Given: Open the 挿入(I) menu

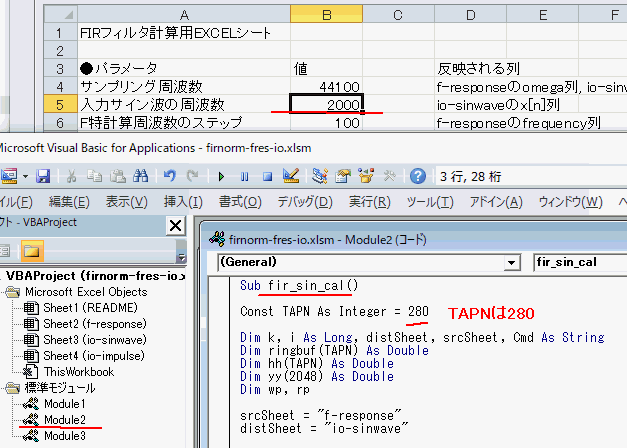Looking at the screenshot, I should 183,202.
